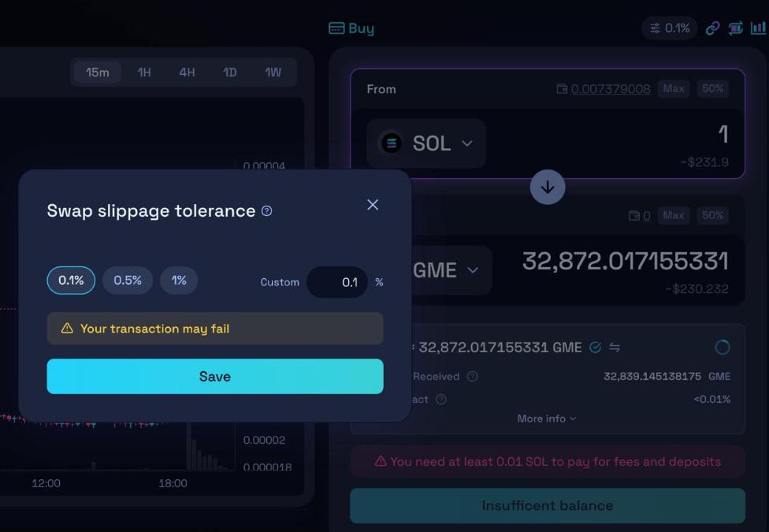Close the swap slippage tolerance dialog
The image size is (769, 532).
[x=373, y=205]
